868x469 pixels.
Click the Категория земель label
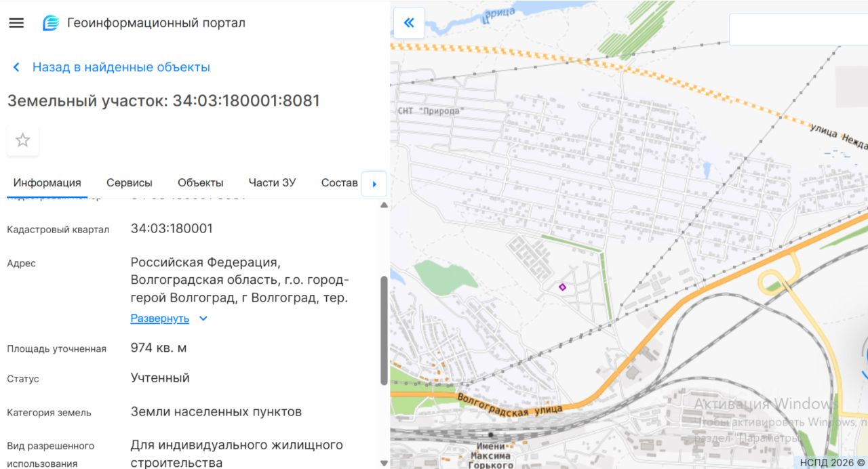[49, 413]
